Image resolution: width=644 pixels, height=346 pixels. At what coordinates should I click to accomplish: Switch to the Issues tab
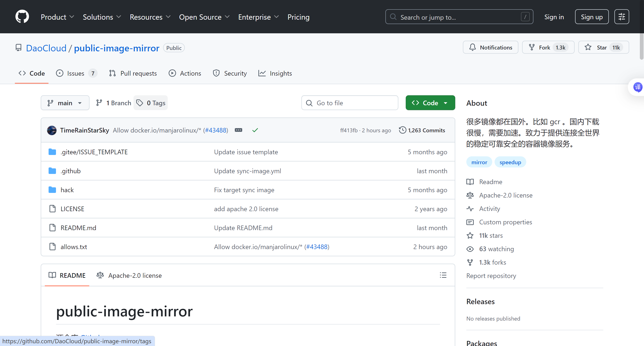pos(76,73)
